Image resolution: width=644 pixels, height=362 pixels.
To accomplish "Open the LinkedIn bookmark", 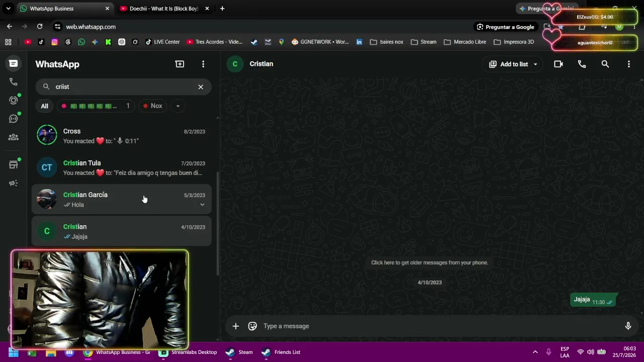I will point(359,42).
